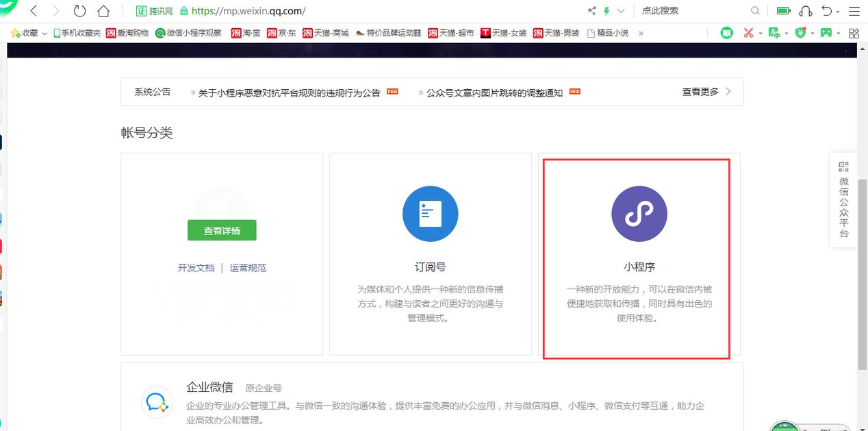Open 手机收藏夹 bookmark
Viewport: 868px width, 431px height.
pyautogui.click(x=77, y=33)
